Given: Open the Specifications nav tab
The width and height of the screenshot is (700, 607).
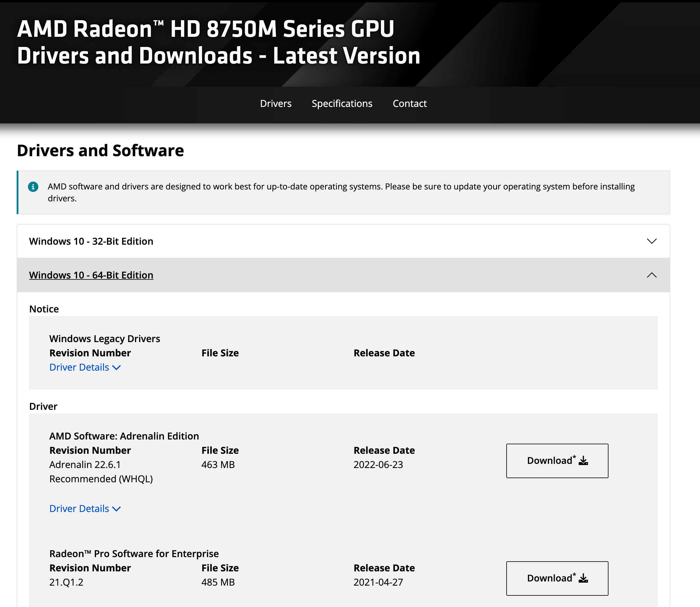Looking at the screenshot, I should 341,103.
